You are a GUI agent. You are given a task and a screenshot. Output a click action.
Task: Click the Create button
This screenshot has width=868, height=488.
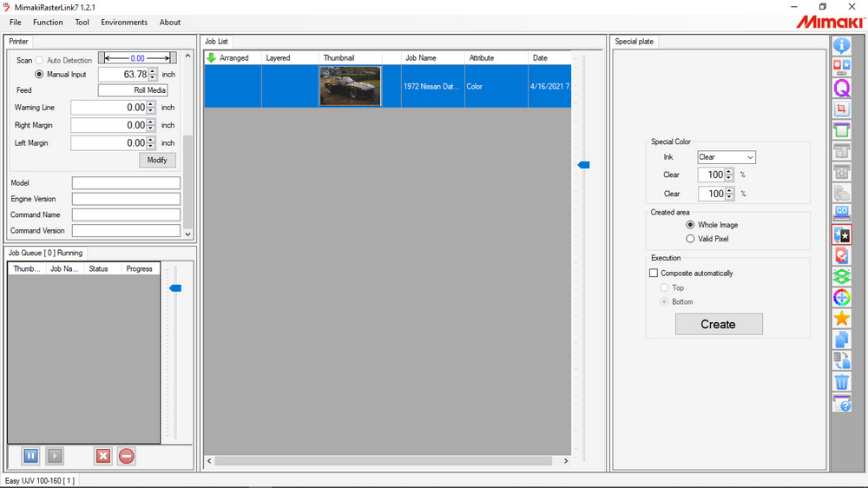click(x=719, y=324)
